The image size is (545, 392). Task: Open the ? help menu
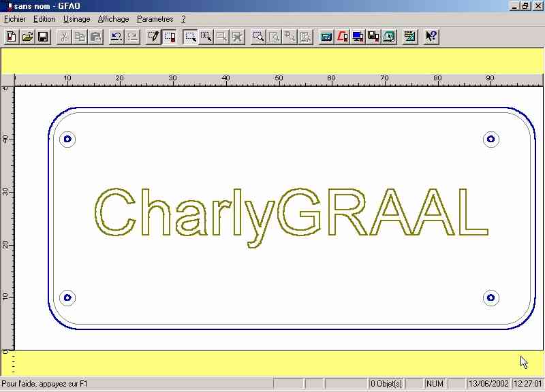pos(183,19)
